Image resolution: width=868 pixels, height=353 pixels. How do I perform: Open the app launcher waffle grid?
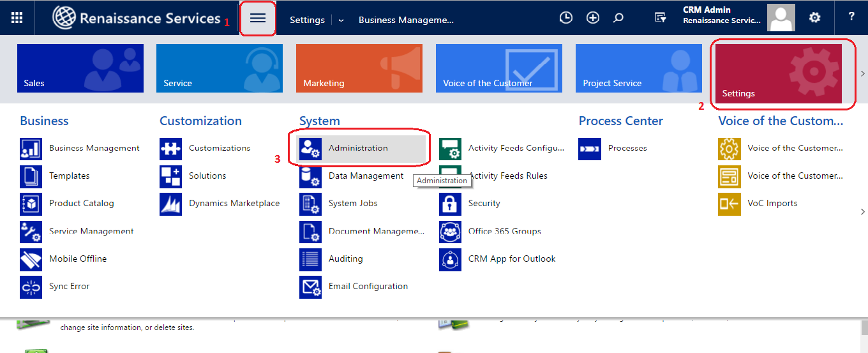[17, 18]
